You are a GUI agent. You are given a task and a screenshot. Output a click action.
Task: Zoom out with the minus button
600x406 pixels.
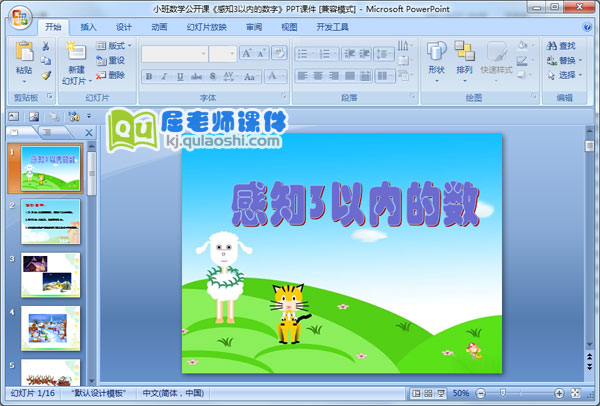tap(481, 393)
